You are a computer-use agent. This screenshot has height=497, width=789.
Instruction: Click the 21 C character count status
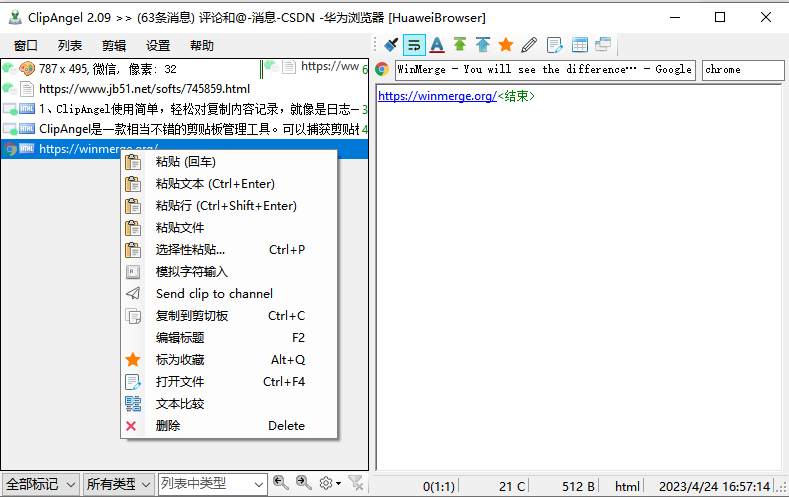512,486
